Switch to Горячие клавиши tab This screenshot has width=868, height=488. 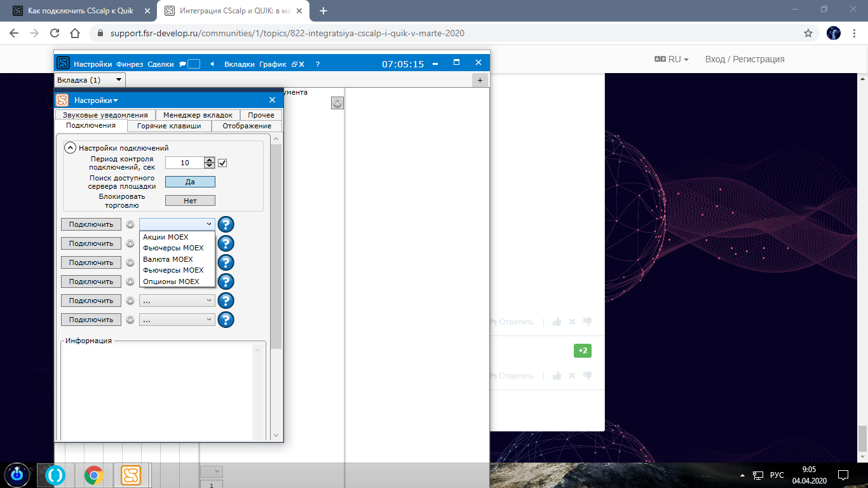[x=169, y=126]
